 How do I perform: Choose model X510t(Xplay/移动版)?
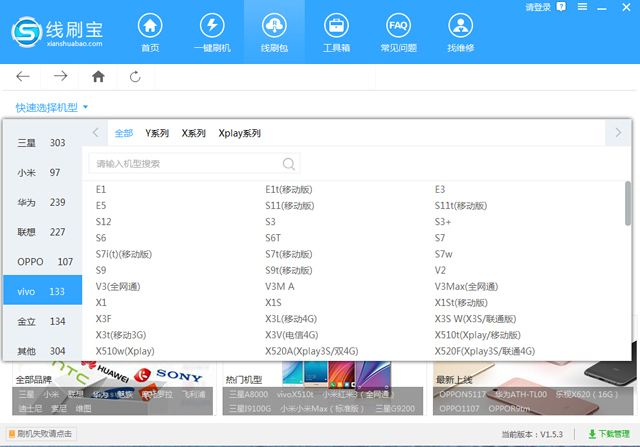(x=478, y=335)
